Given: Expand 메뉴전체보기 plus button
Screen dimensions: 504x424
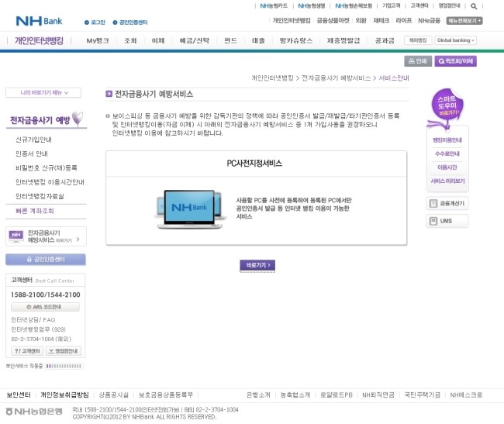Looking at the screenshot, I should [464, 21].
